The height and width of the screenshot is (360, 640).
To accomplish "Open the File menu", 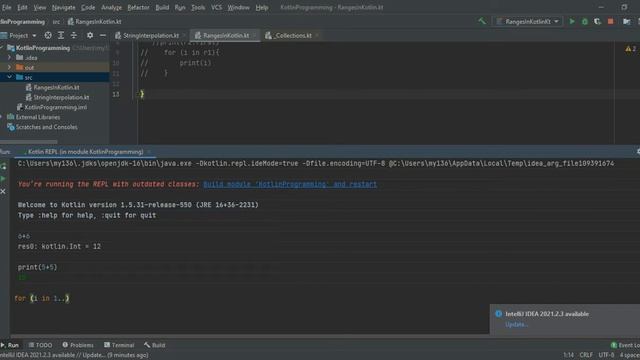I will 7,7.
